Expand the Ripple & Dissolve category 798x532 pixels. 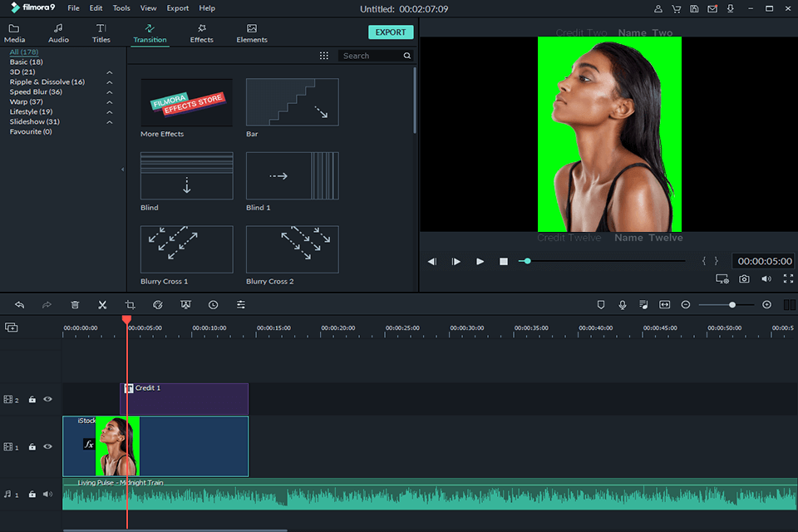[110, 82]
